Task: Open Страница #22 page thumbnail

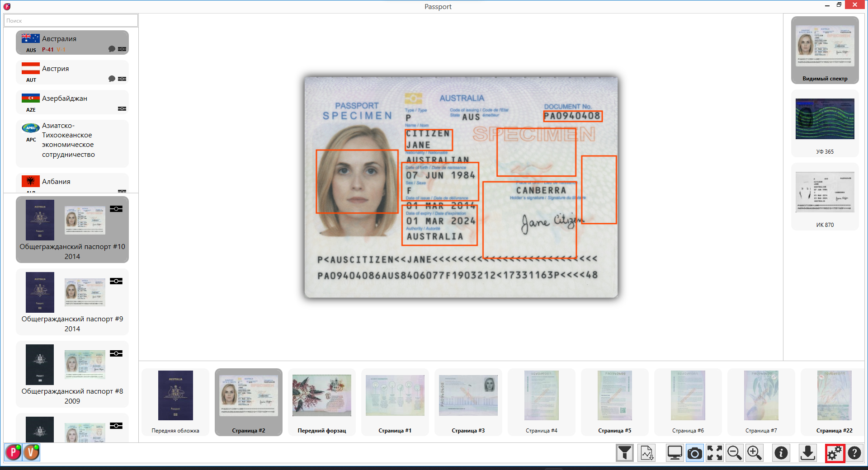Action: (x=833, y=402)
